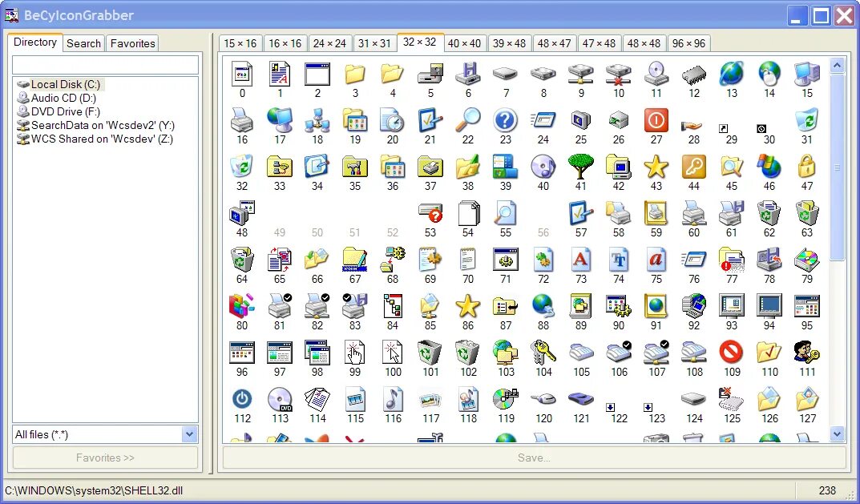Select the music note file icon 116
The image size is (860, 504).
tap(393, 399)
